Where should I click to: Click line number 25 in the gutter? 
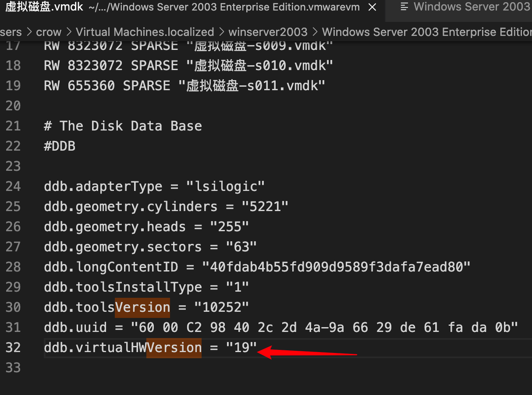pos(13,206)
